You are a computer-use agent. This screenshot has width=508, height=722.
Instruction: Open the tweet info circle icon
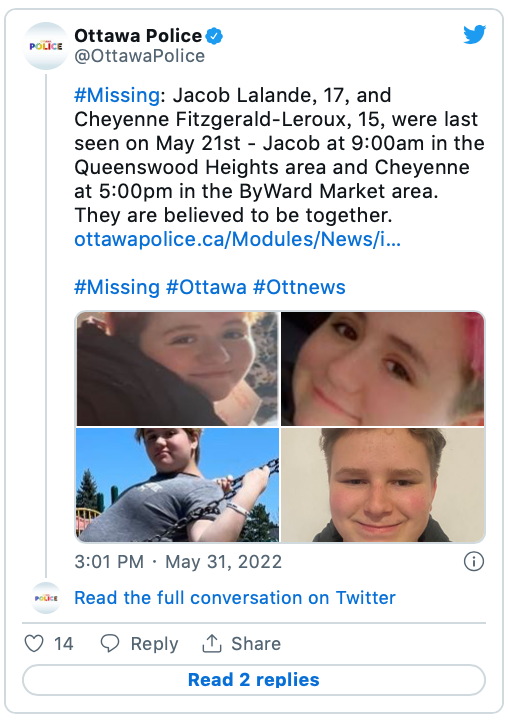[x=474, y=561]
